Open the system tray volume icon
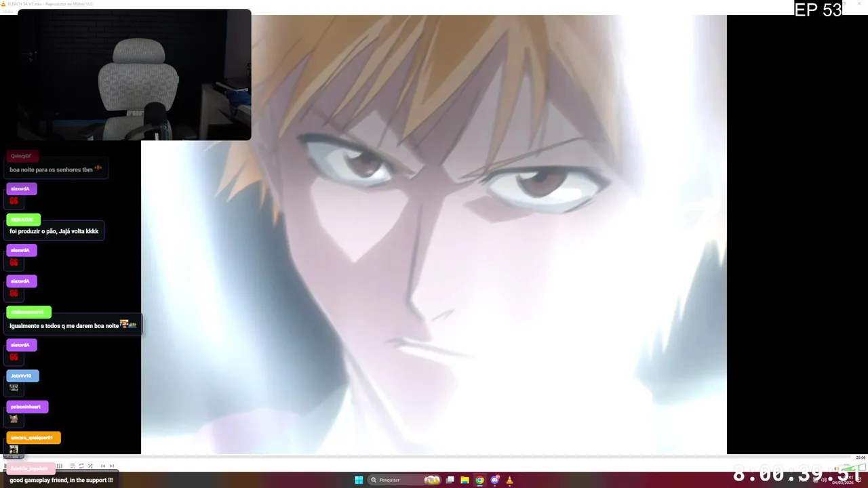The height and width of the screenshot is (488, 868). (825, 480)
